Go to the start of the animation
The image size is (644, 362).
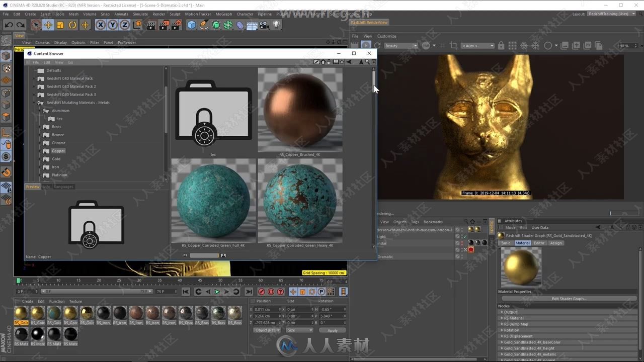pos(186,292)
